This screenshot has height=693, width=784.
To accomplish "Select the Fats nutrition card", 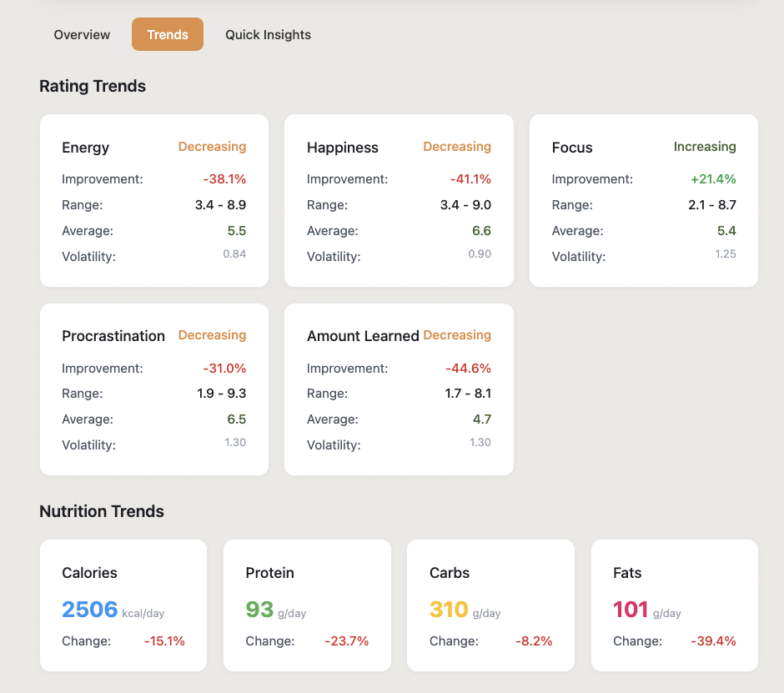I will [674, 605].
